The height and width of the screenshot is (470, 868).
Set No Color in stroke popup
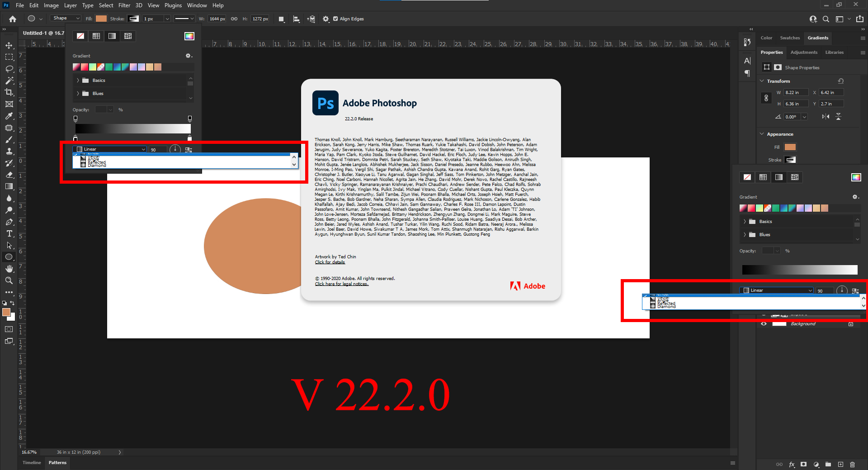click(80, 36)
